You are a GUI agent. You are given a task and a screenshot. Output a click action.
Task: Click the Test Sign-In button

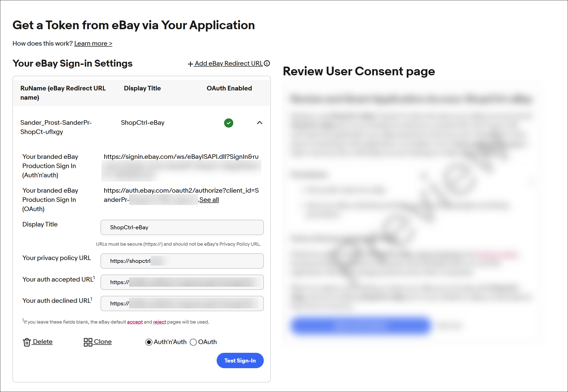click(x=240, y=360)
